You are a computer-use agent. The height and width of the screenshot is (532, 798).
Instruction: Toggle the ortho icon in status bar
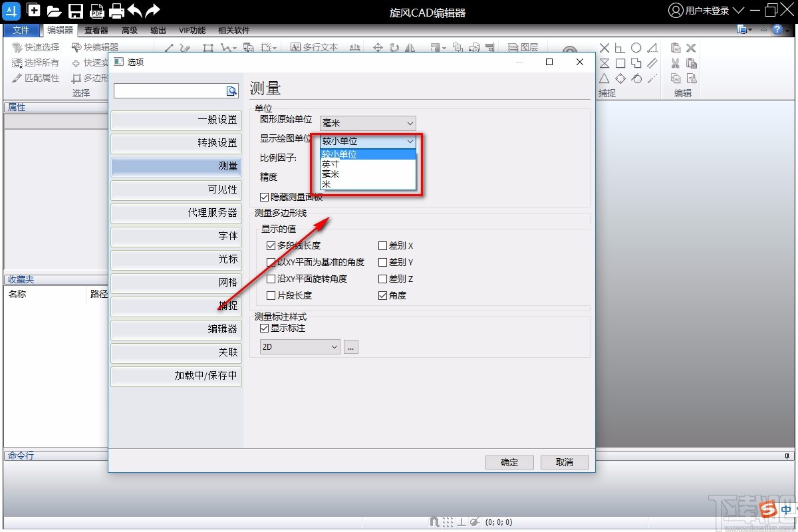462,522
